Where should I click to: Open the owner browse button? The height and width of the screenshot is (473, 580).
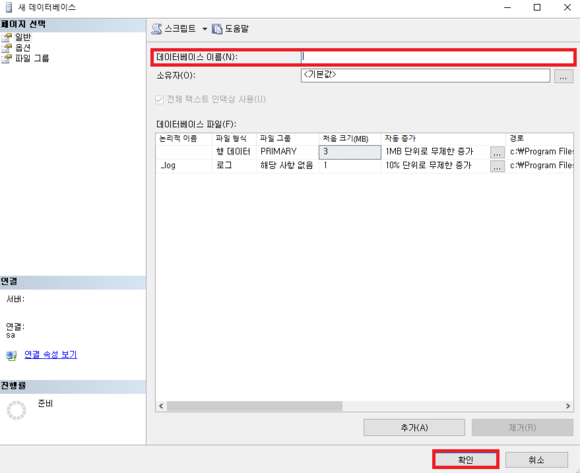[563, 76]
